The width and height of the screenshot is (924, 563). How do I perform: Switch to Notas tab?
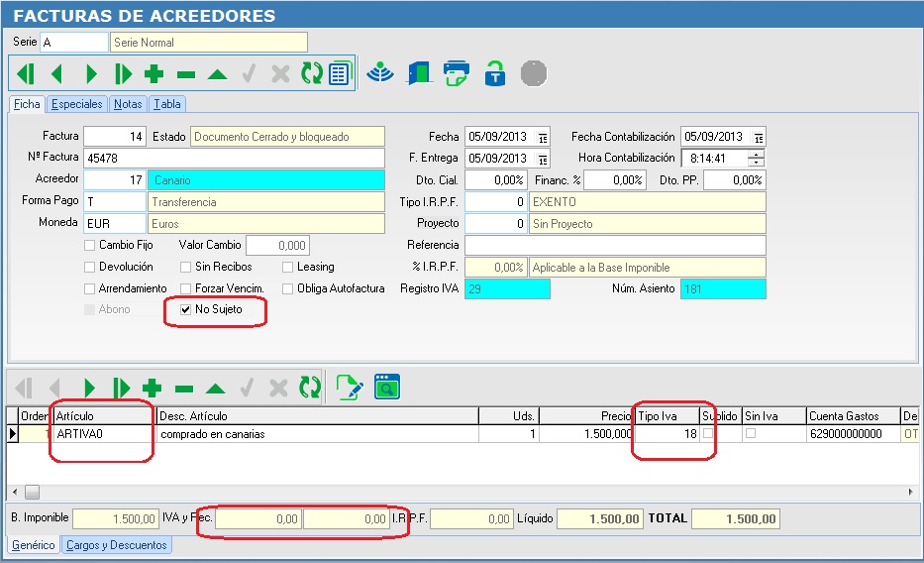point(128,104)
